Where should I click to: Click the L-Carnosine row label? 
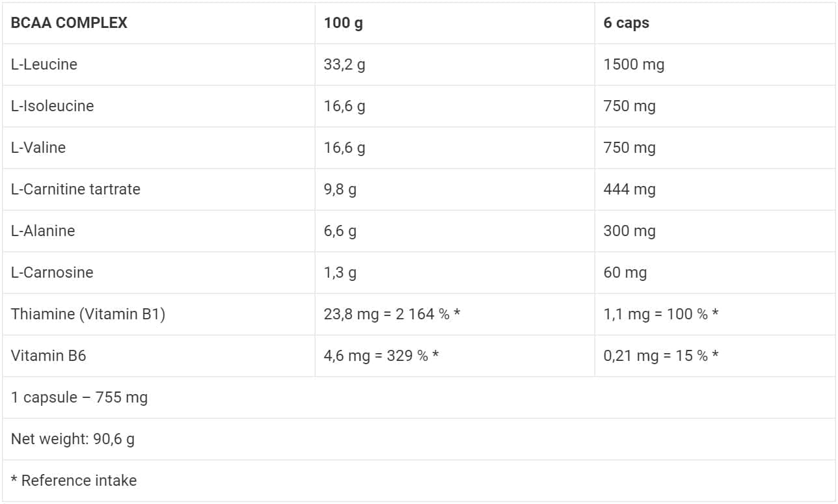52,272
